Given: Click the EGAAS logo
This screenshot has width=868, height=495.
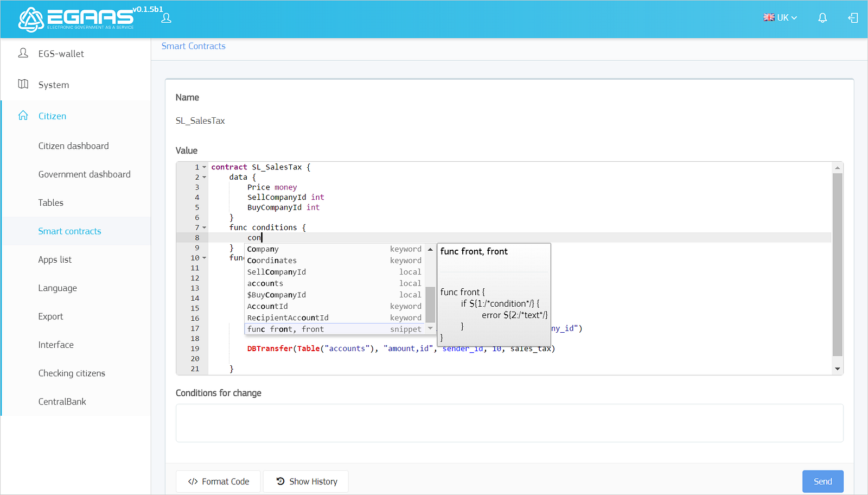Looking at the screenshot, I should click(76, 20).
